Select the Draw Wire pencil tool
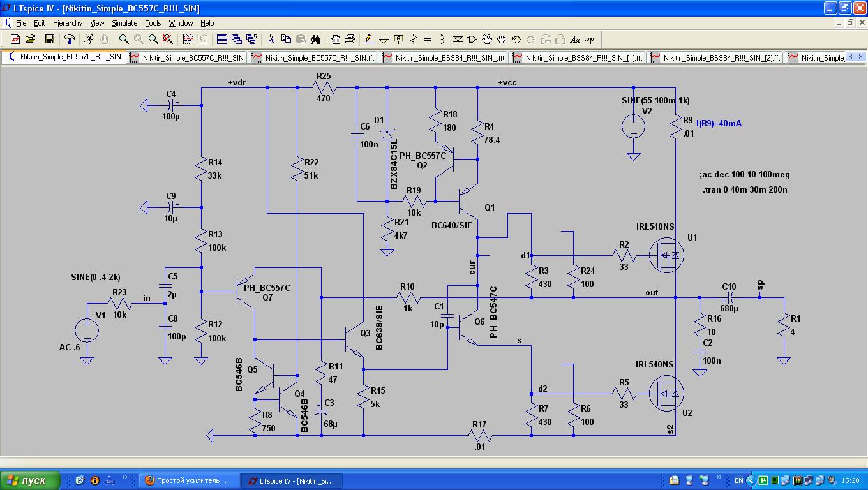 coord(369,40)
